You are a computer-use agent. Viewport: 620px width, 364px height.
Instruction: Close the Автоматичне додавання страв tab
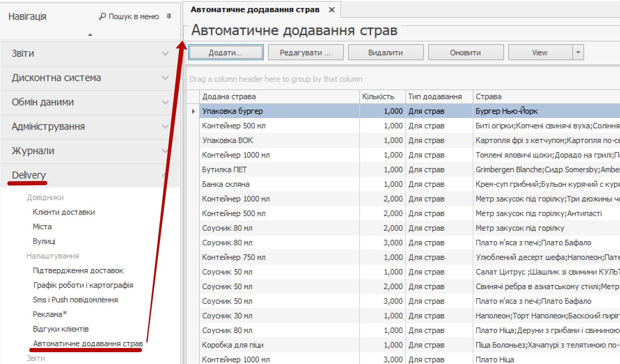(332, 10)
